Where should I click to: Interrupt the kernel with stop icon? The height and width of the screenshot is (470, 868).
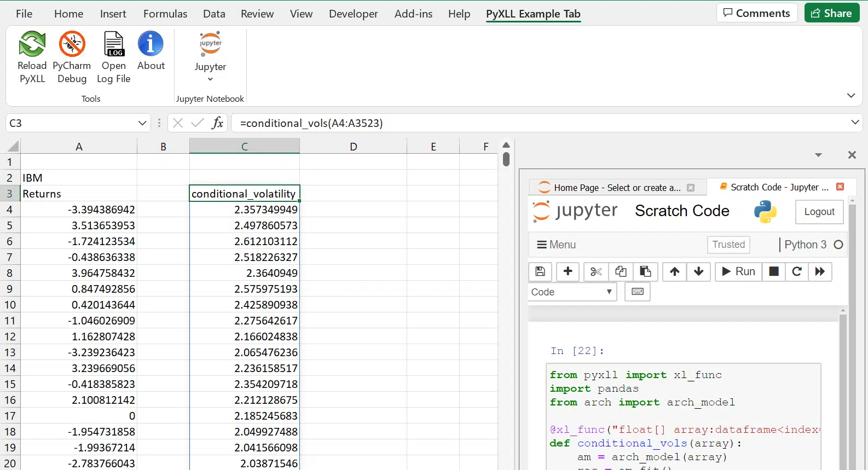774,271
